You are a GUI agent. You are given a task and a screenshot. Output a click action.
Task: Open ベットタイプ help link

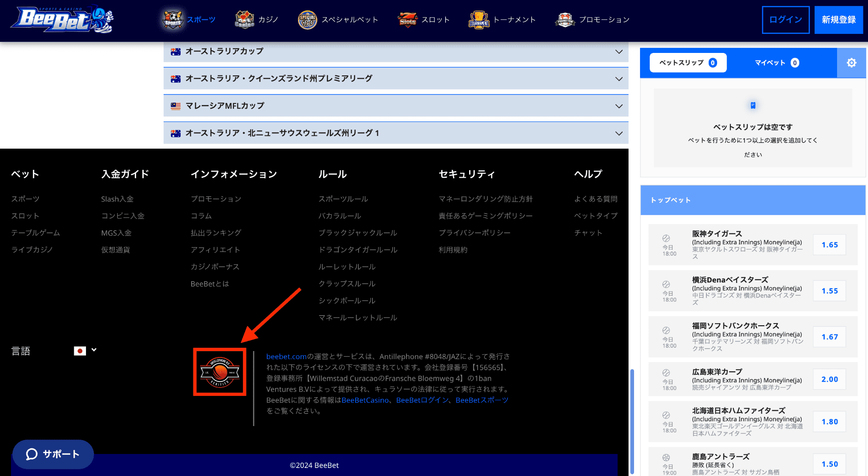point(596,216)
